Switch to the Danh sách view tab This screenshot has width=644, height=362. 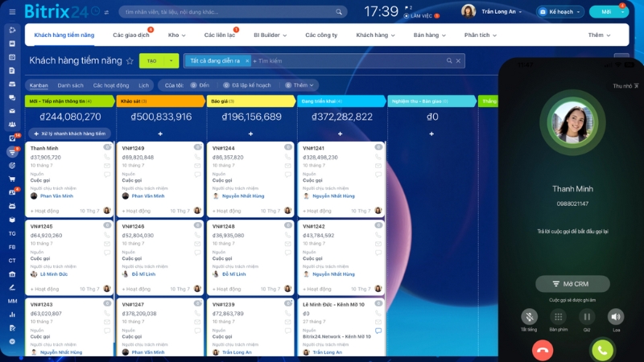pos(70,85)
